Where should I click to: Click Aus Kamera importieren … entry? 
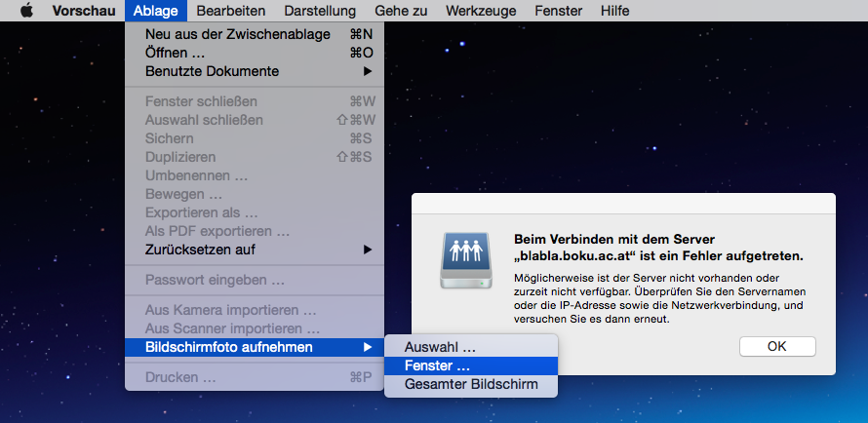click(255, 310)
